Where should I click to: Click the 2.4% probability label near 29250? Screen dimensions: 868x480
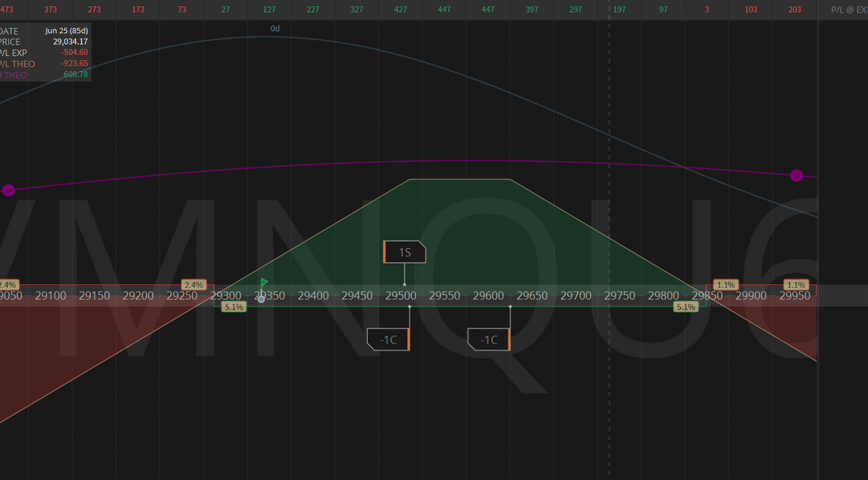pyautogui.click(x=194, y=285)
